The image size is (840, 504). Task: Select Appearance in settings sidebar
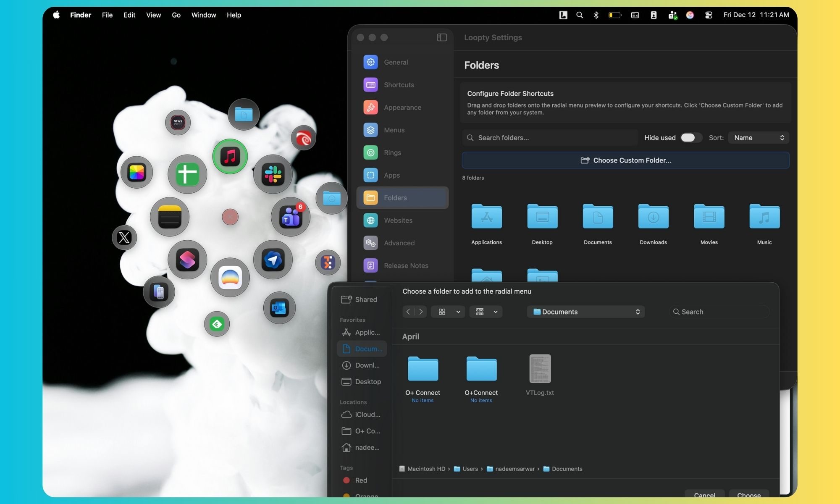point(402,108)
